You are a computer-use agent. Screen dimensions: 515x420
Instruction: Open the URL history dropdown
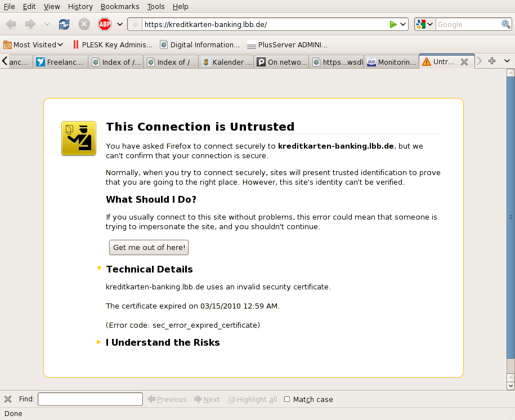[403, 24]
